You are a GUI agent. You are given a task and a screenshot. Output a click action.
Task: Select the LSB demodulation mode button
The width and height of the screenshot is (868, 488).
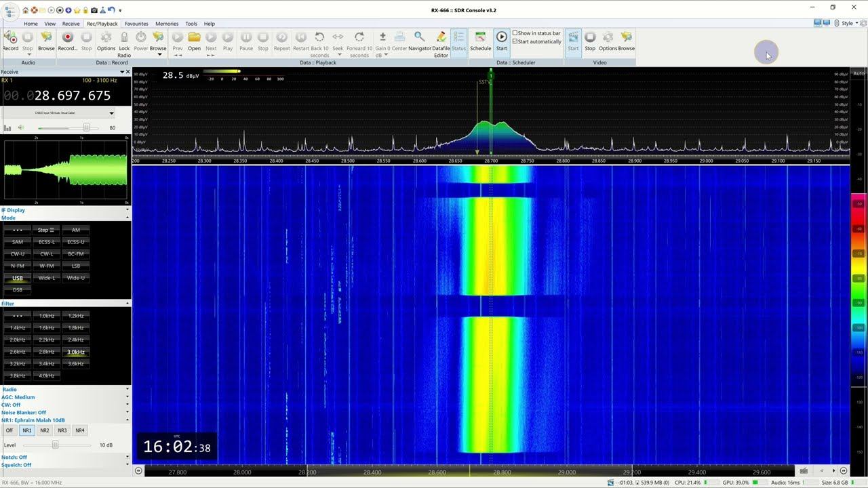pyautogui.click(x=76, y=266)
